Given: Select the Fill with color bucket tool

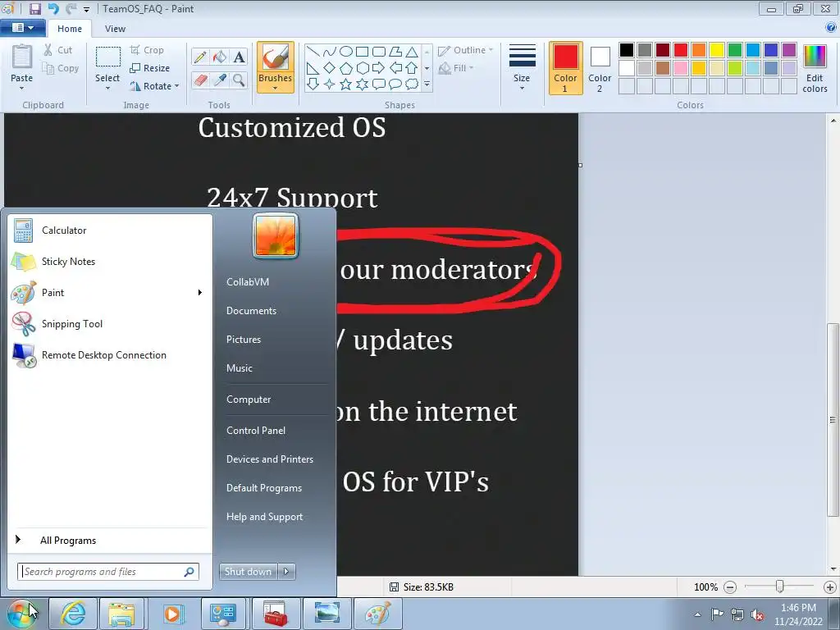Looking at the screenshot, I should coord(220,57).
